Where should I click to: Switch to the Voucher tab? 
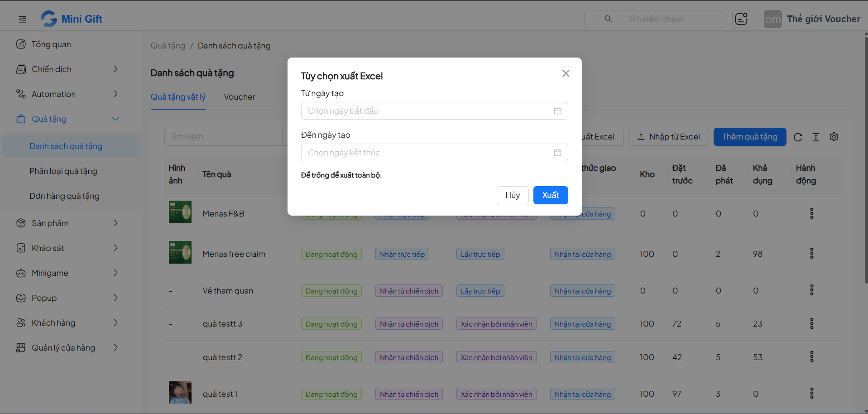[239, 97]
